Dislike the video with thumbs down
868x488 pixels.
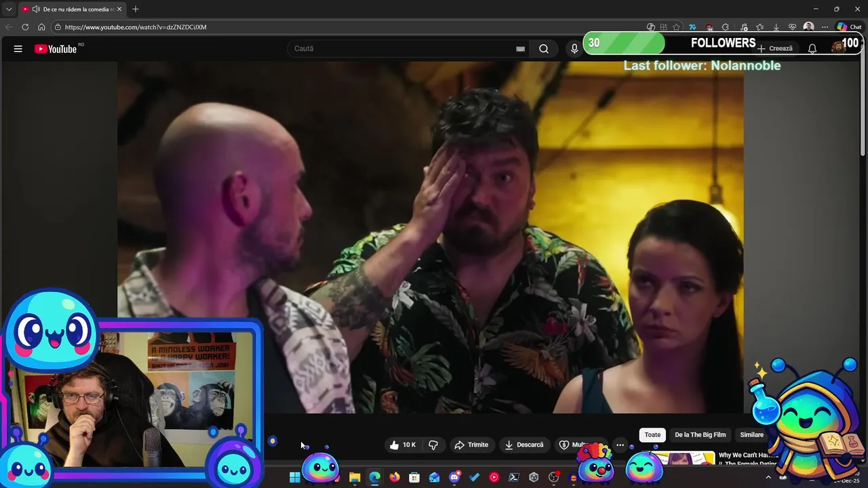coord(433,445)
